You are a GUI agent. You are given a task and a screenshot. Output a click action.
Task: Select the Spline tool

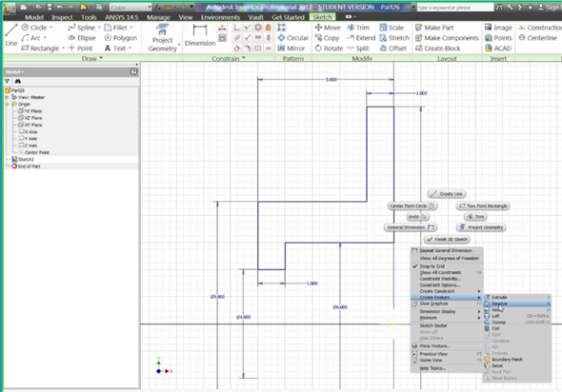tap(82, 28)
